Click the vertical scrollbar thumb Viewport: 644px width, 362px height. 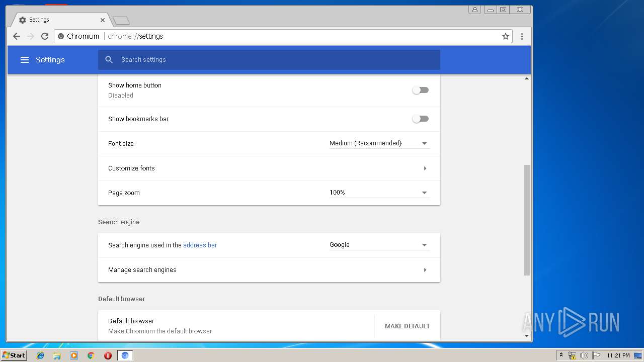pos(527,220)
